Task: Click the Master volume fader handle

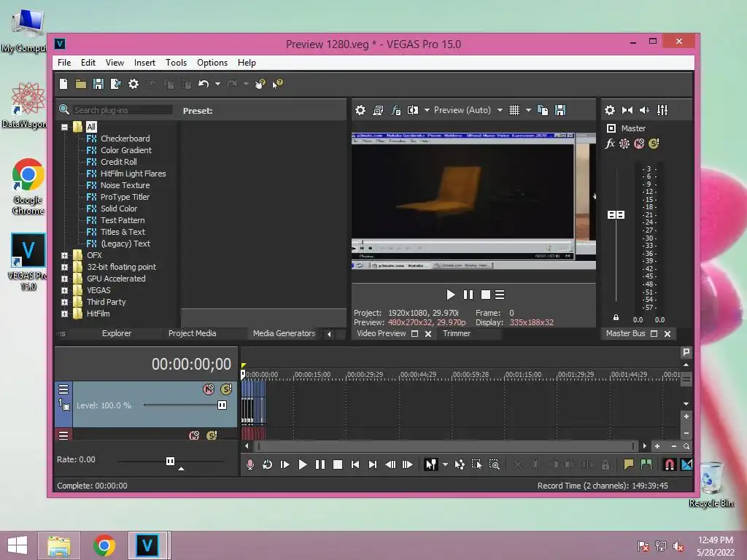Action: coord(616,215)
